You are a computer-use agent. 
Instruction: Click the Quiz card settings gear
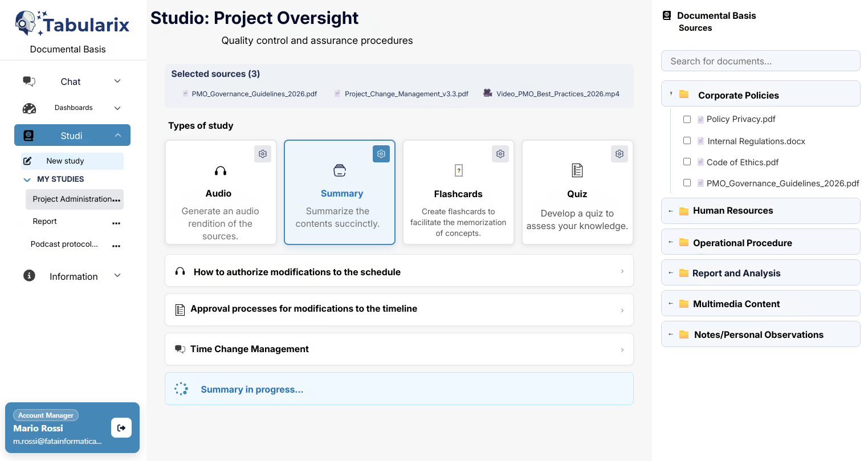(x=620, y=154)
